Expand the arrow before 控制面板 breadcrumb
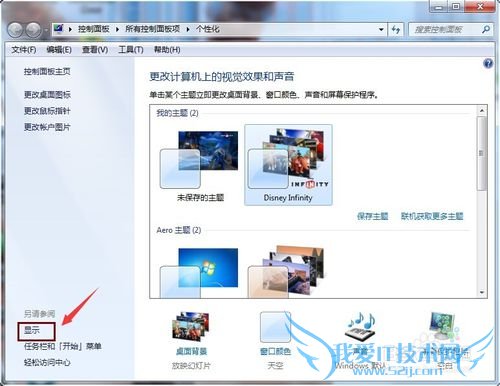This screenshot has height=386, width=500. 70,29
